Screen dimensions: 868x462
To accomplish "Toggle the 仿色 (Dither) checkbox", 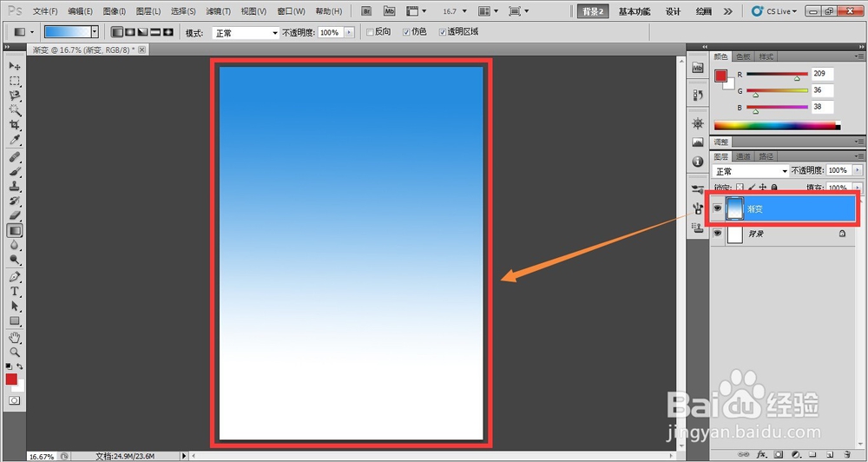I will (x=406, y=32).
